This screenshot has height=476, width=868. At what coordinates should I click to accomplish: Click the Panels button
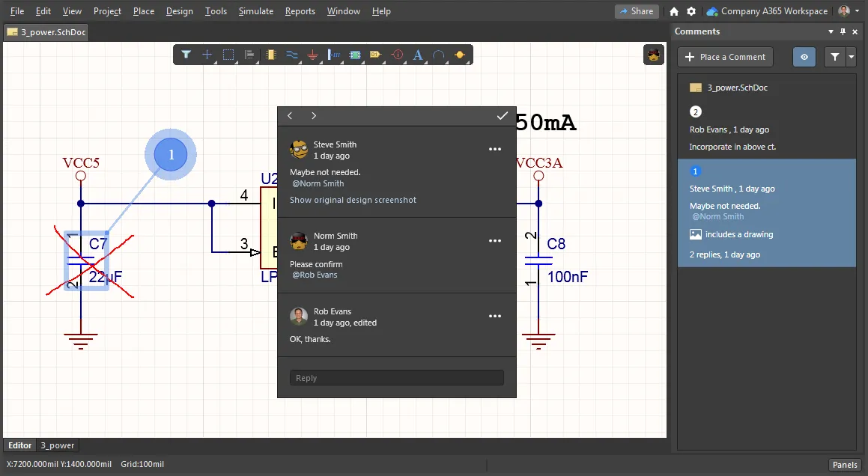tap(845, 464)
